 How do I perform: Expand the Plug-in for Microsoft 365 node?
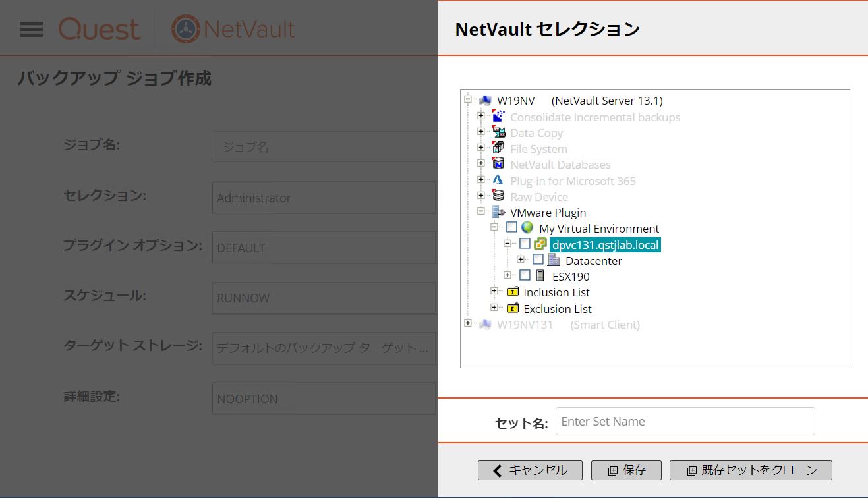(x=481, y=180)
